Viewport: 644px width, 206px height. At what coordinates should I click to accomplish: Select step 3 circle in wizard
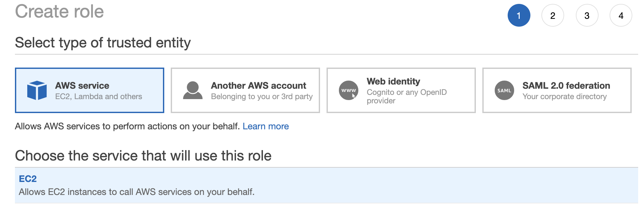click(587, 15)
